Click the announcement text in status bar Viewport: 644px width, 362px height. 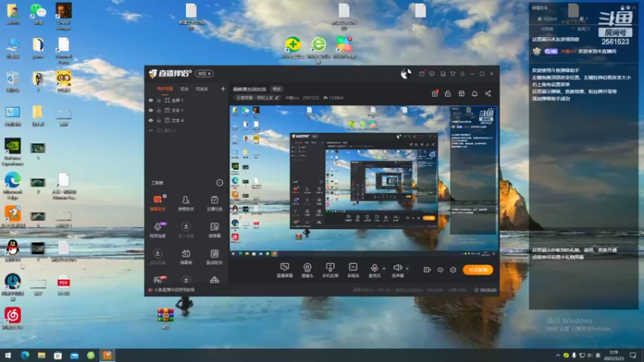pyautogui.click(x=175, y=290)
